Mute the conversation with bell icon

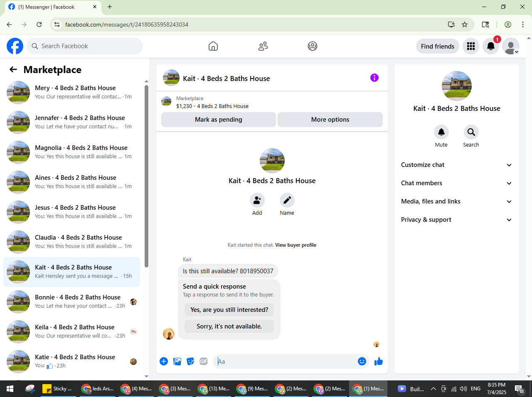[441, 132]
